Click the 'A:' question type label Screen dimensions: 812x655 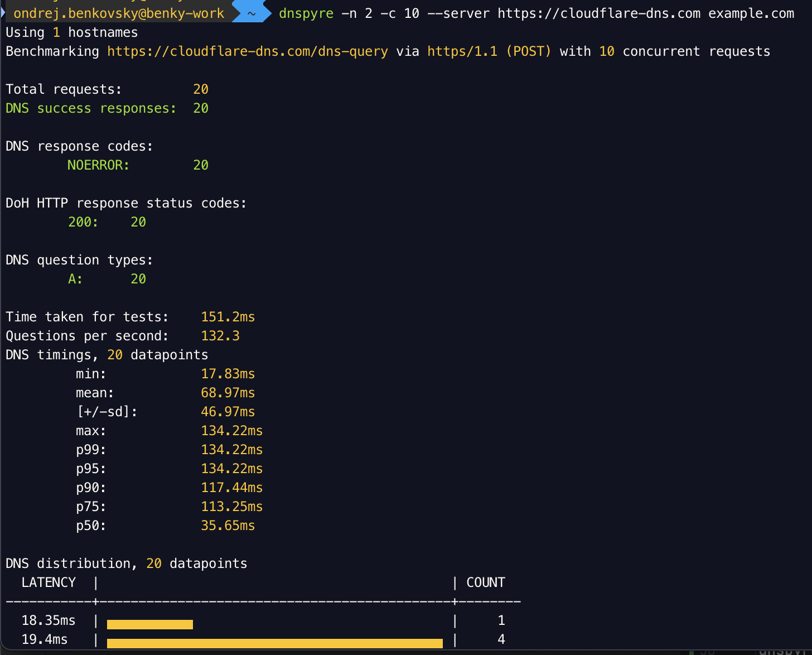point(75,279)
